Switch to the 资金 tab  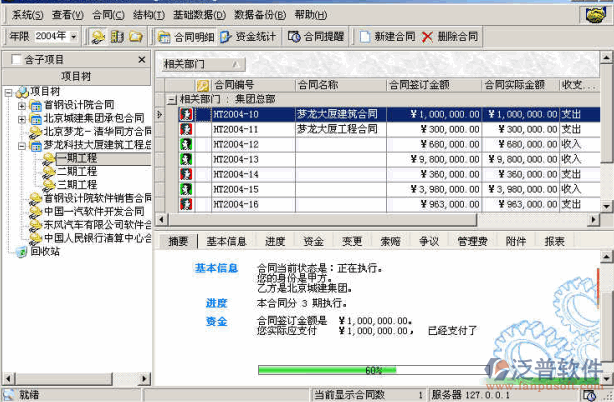tap(313, 241)
